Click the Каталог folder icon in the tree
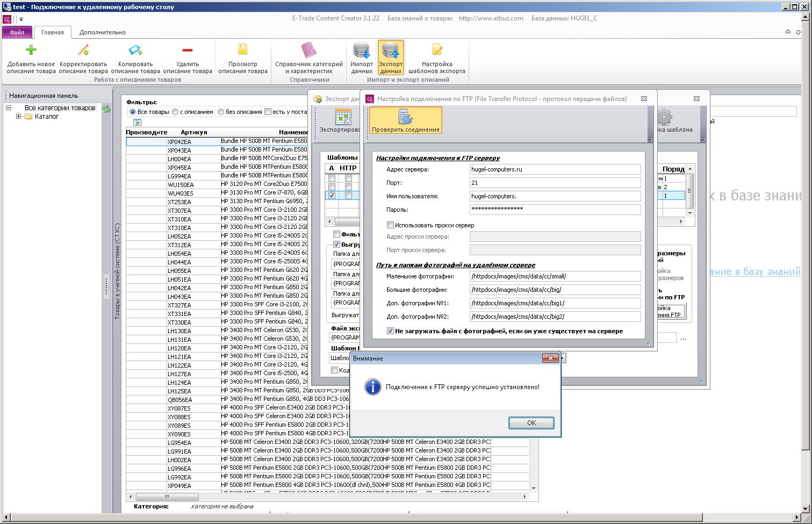The height and width of the screenshot is (524, 812). (x=29, y=117)
